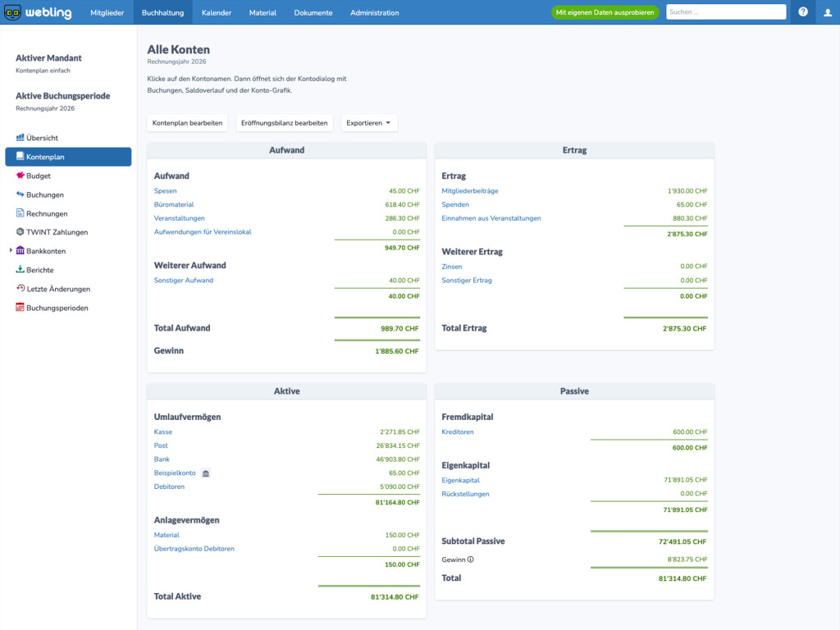
Task: Click the info icon beside Gewinn
Action: 470,559
